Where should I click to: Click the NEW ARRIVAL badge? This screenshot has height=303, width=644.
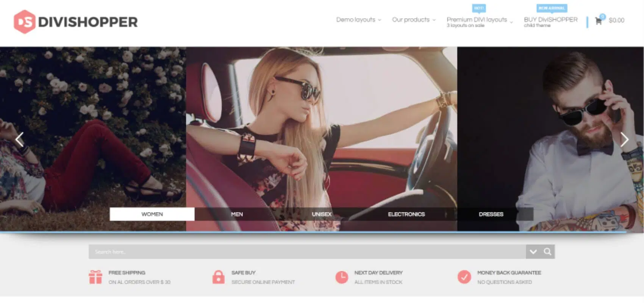point(552,8)
